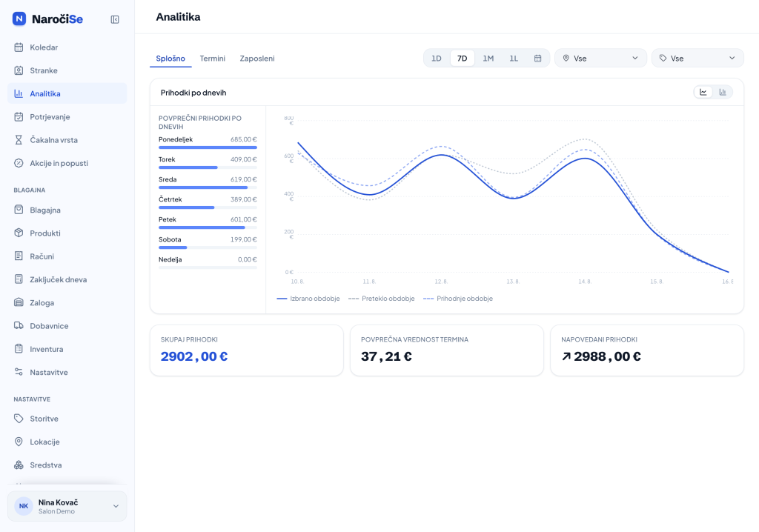
Task: Select the 1D time range
Action: [x=437, y=59]
